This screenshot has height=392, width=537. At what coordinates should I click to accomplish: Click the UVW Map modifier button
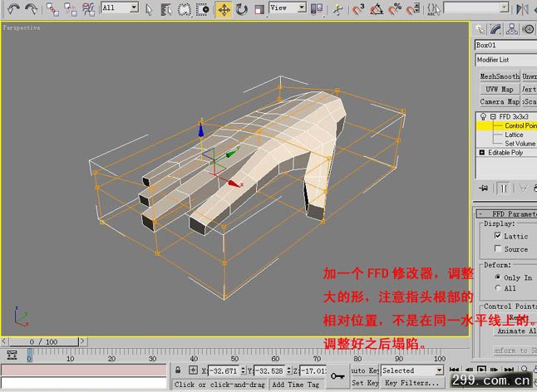pos(500,89)
